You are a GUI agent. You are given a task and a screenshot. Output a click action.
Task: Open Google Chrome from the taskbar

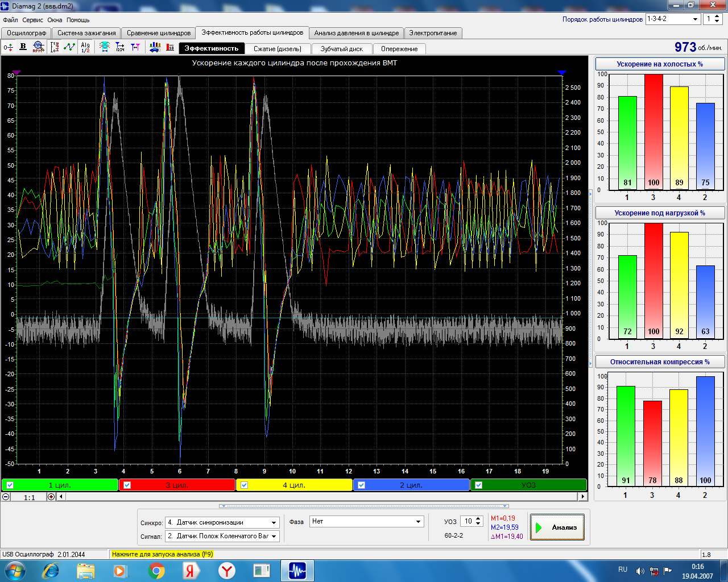pos(156,570)
